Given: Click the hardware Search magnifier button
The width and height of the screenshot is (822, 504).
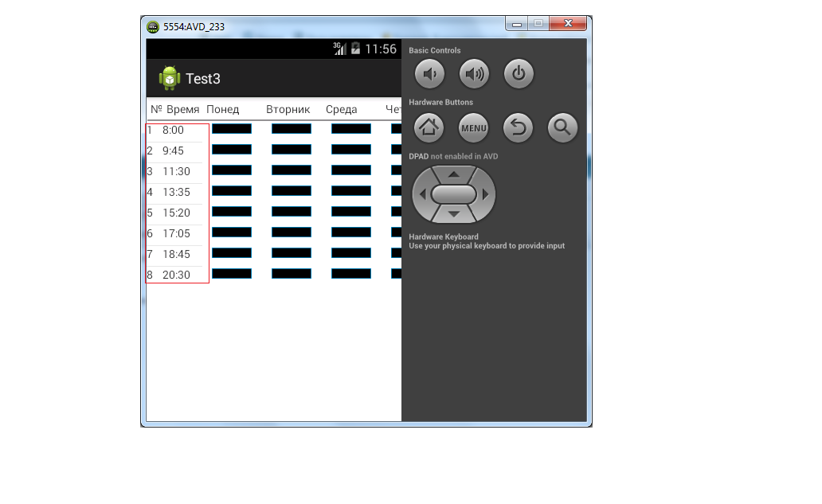Looking at the screenshot, I should [562, 128].
